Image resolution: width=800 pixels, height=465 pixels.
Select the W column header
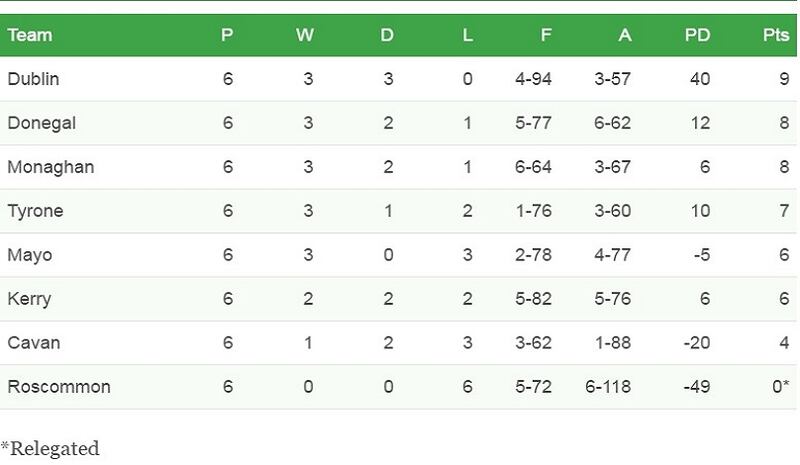click(x=305, y=35)
